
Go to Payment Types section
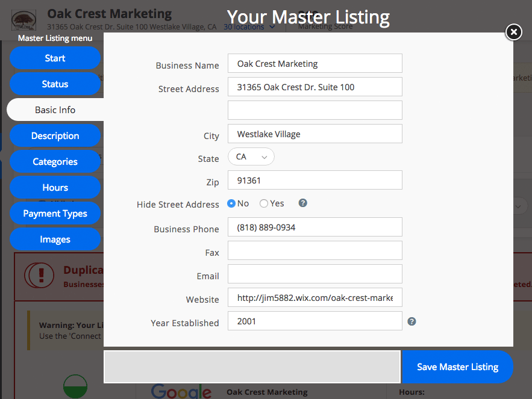pyautogui.click(x=55, y=213)
